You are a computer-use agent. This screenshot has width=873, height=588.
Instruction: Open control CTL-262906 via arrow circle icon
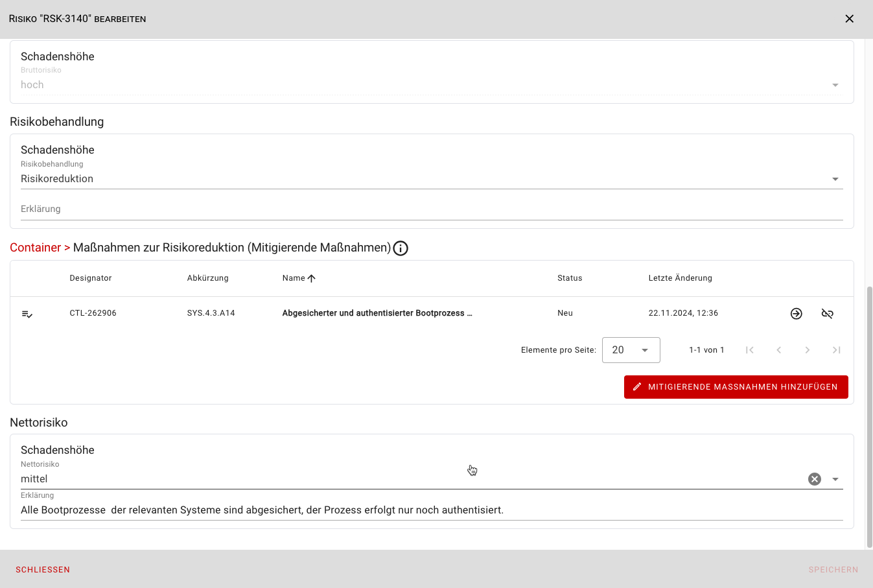click(797, 314)
